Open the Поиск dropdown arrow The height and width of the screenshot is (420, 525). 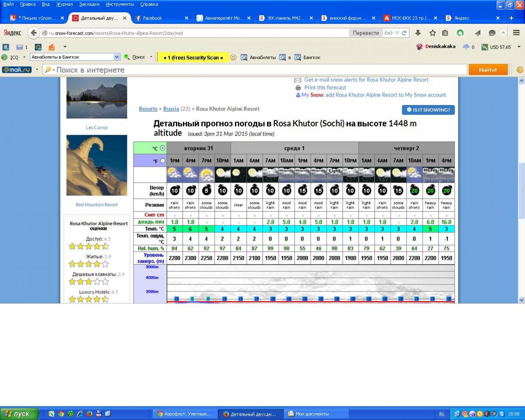point(151,57)
